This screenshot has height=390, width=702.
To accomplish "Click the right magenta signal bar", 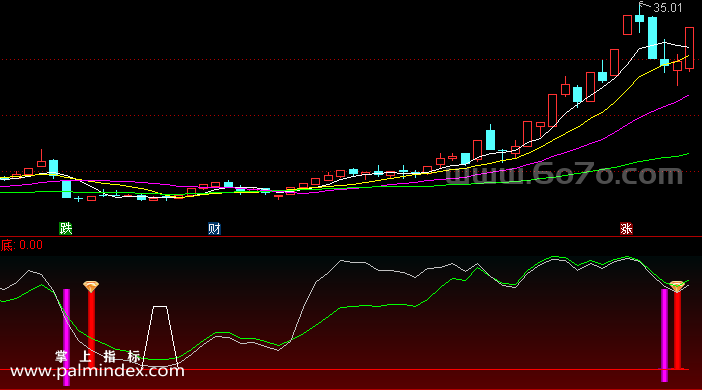I will [664, 335].
